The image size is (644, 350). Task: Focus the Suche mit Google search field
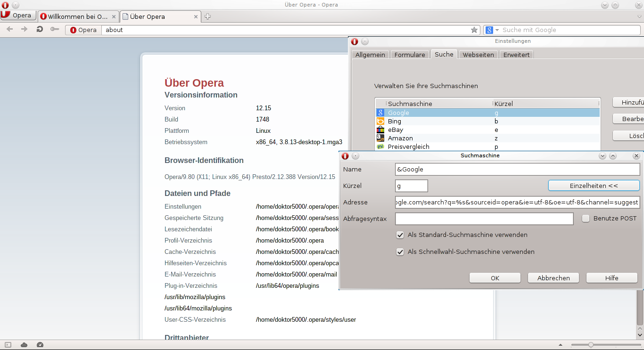tap(570, 30)
